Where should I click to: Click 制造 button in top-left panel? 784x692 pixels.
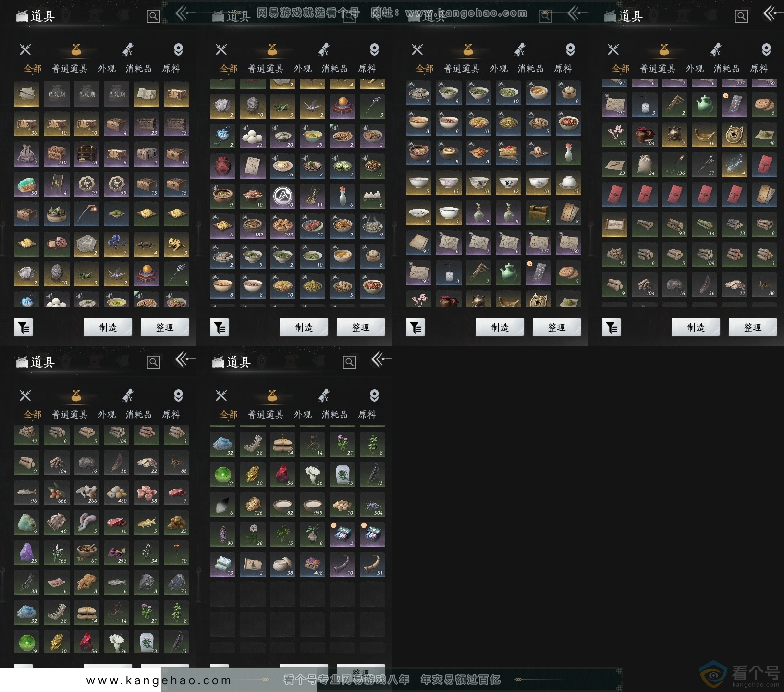(x=108, y=327)
